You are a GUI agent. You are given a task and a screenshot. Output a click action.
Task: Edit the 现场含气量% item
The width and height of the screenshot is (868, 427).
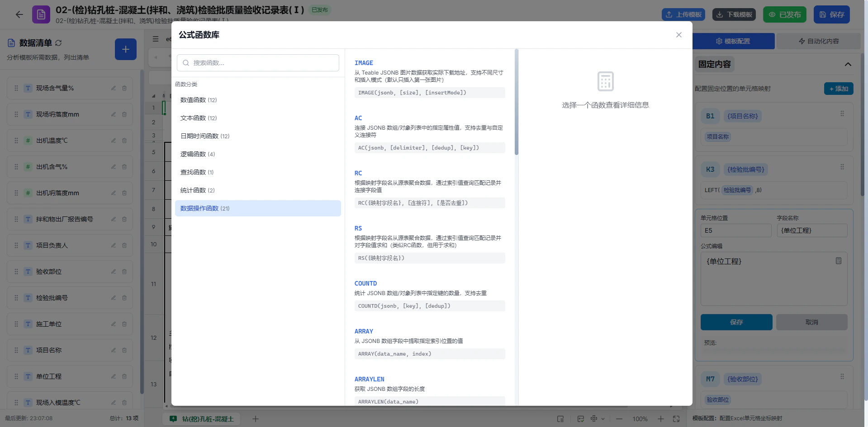[x=114, y=88]
